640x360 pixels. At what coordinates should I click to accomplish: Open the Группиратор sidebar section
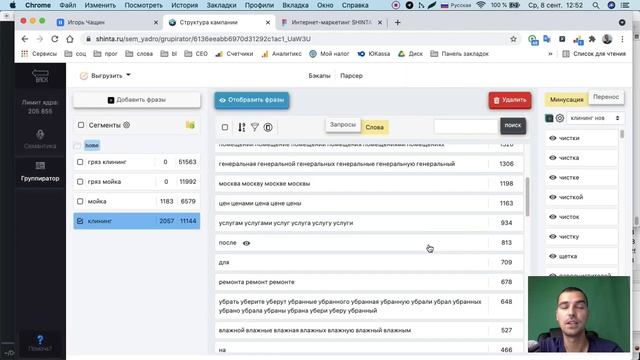tap(40, 171)
